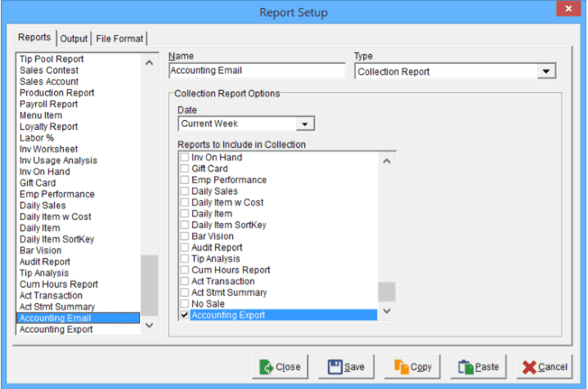Click the Paste clipboard icon
This screenshot has height=389, width=588.
point(466,367)
